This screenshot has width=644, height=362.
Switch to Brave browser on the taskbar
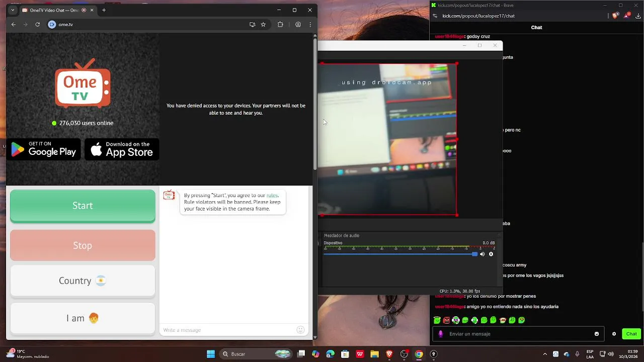point(389,354)
